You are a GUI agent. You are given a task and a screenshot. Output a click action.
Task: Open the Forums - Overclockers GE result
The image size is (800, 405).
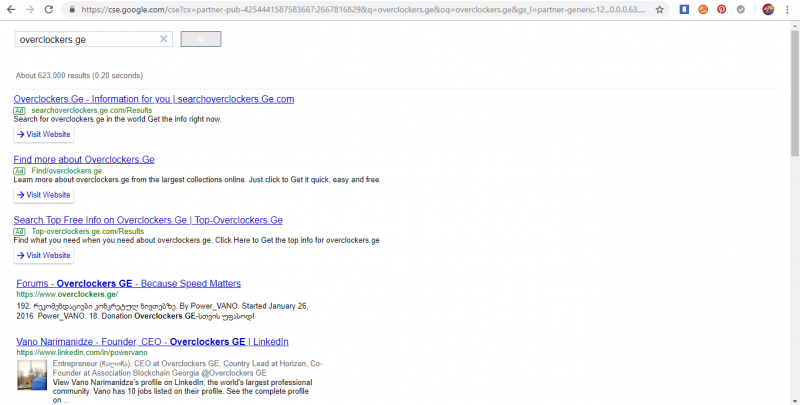point(128,283)
